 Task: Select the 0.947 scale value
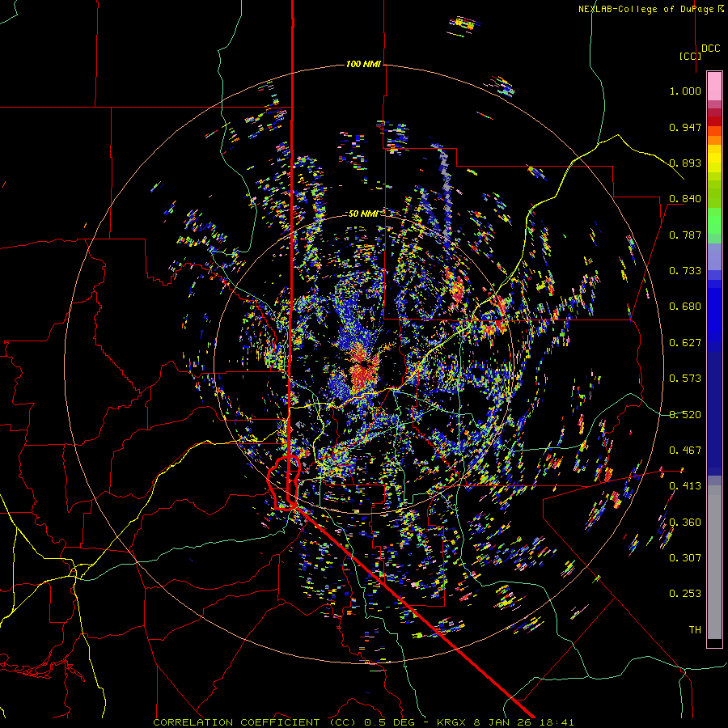[685, 127]
